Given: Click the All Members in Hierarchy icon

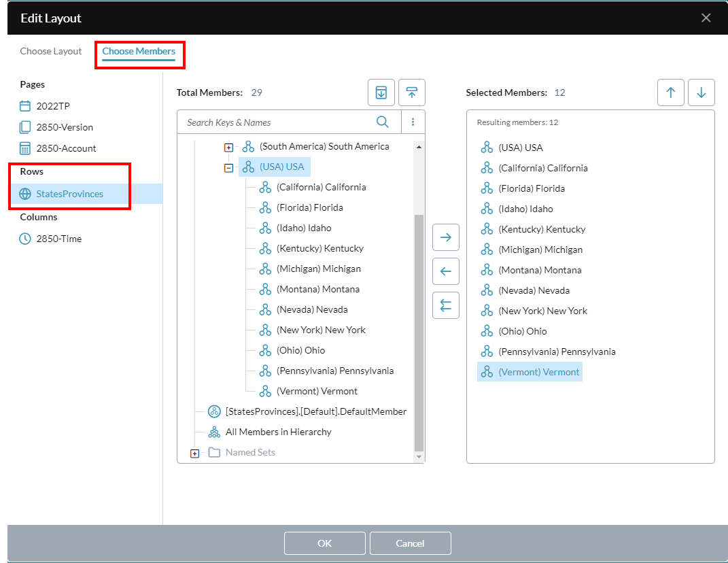Looking at the screenshot, I should (x=214, y=432).
